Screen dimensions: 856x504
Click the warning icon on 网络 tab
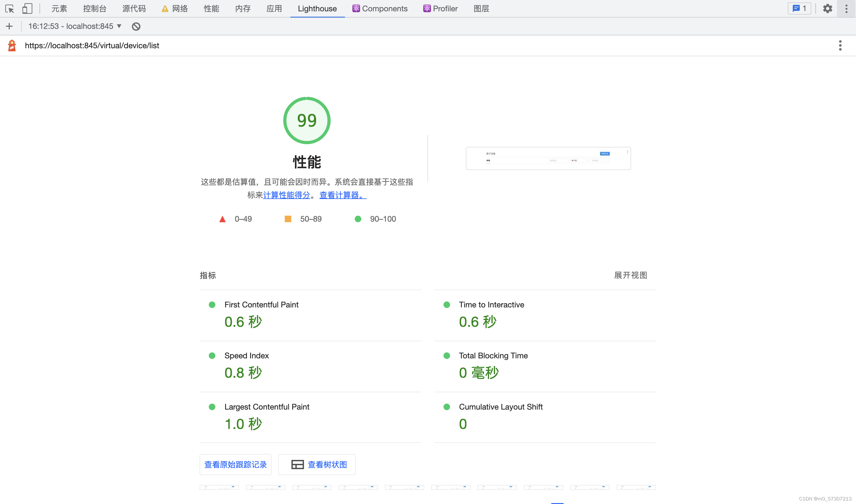tap(165, 9)
